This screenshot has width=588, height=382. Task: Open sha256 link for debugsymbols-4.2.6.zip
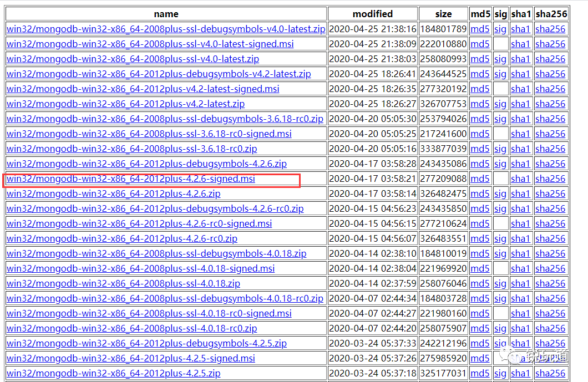[x=550, y=164]
